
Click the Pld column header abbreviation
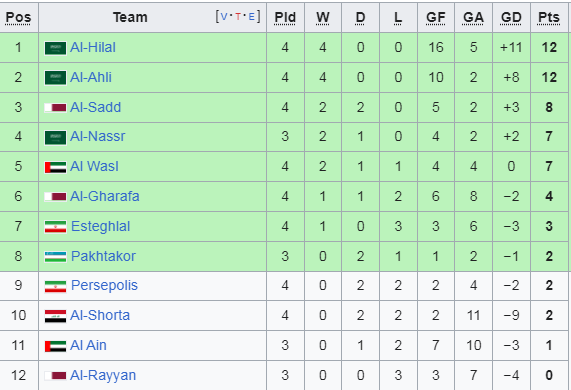pyautogui.click(x=285, y=17)
